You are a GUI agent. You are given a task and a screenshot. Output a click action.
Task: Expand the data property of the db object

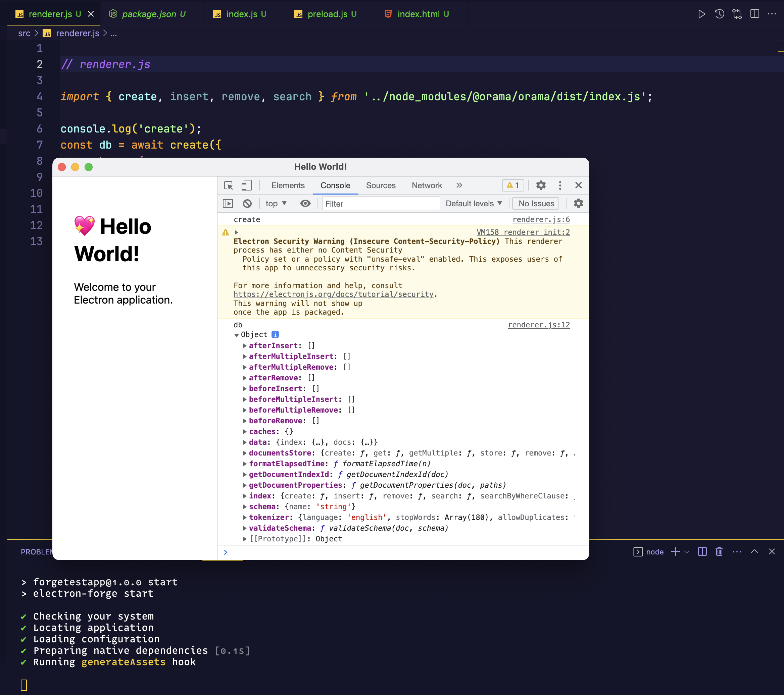(245, 442)
